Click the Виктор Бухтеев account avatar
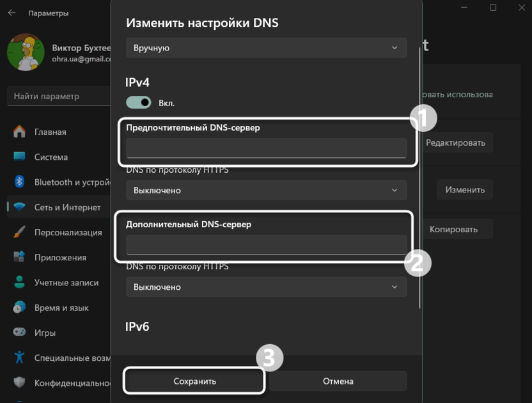 (24, 52)
